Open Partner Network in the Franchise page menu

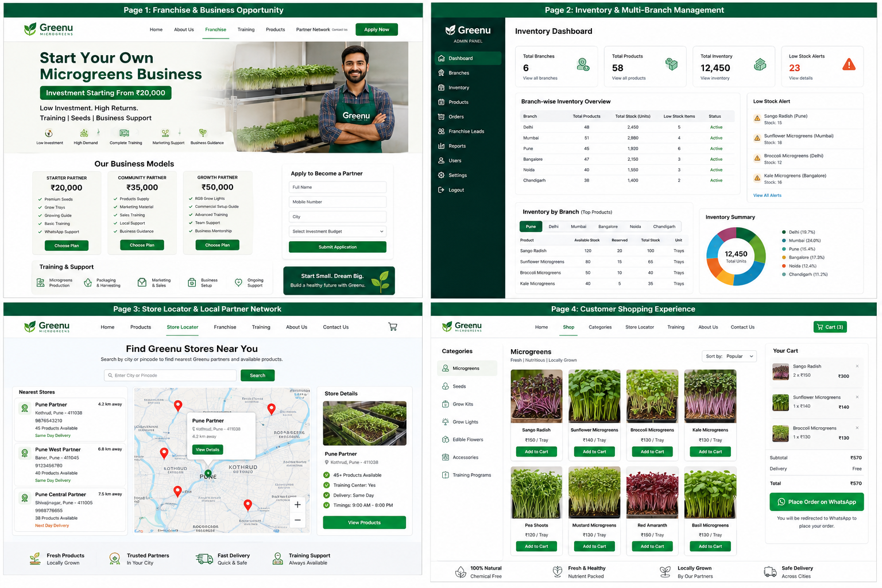coord(313,29)
